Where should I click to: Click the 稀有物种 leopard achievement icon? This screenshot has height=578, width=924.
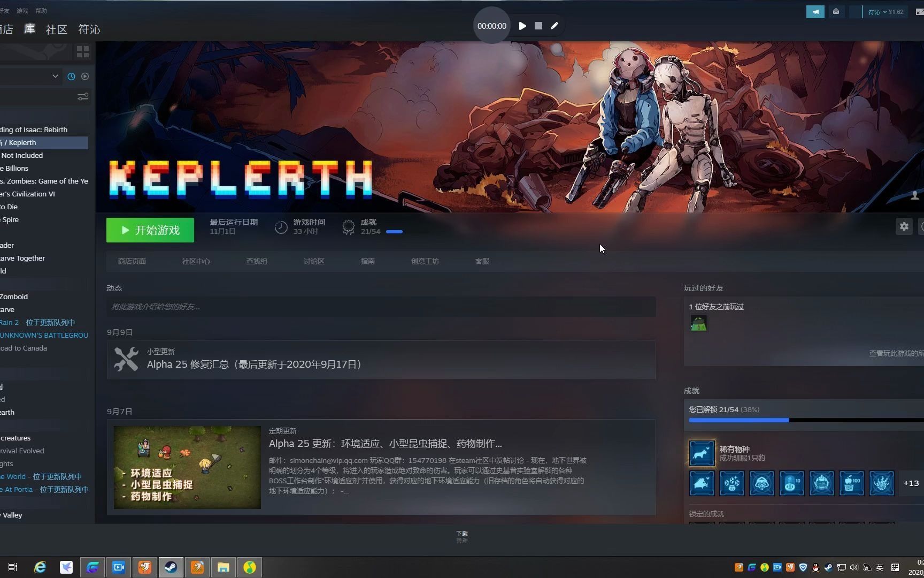pyautogui.click(x=702, y=453)
